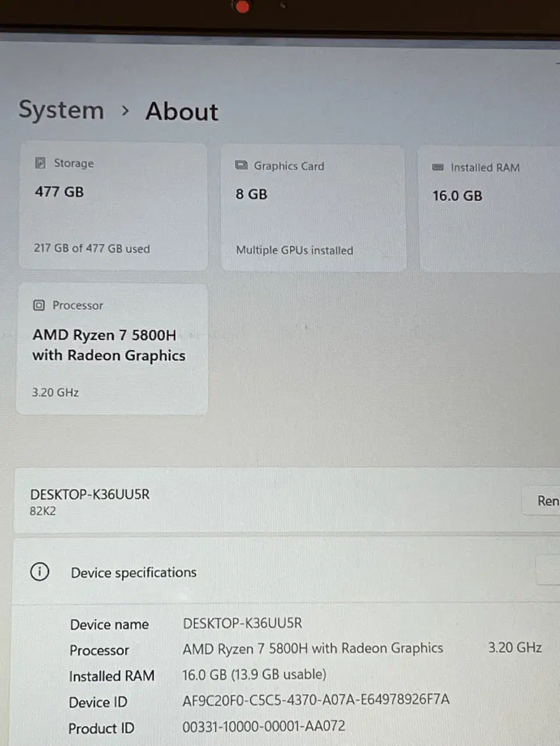Click the breadcrumb chevron separator
The height and width of the screenshot is (746, 560).
125,111
